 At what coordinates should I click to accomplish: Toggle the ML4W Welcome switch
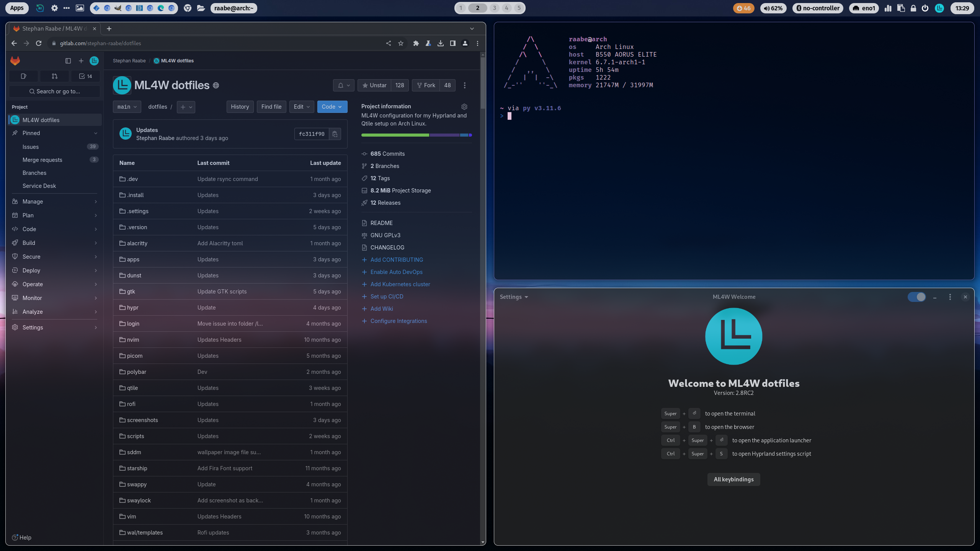(917, 297)
